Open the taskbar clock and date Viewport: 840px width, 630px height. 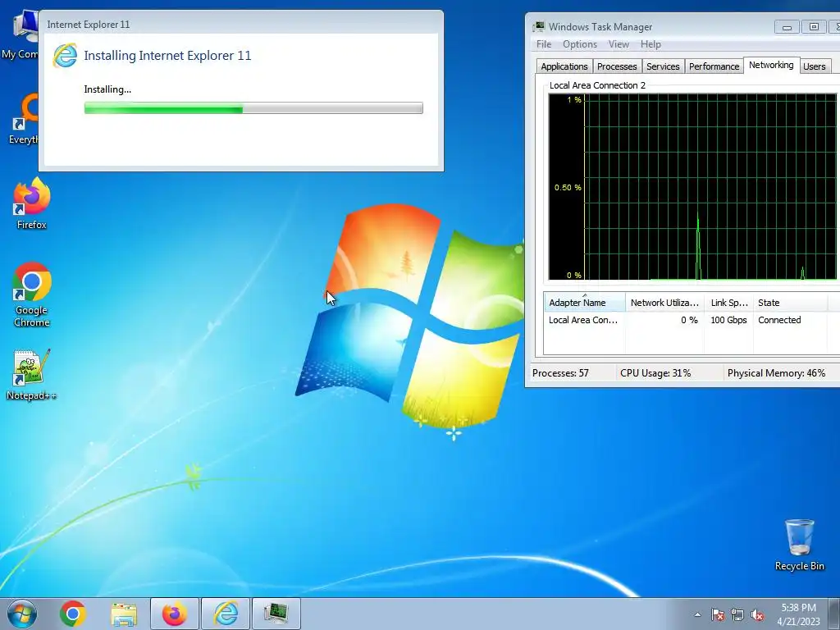798,614
